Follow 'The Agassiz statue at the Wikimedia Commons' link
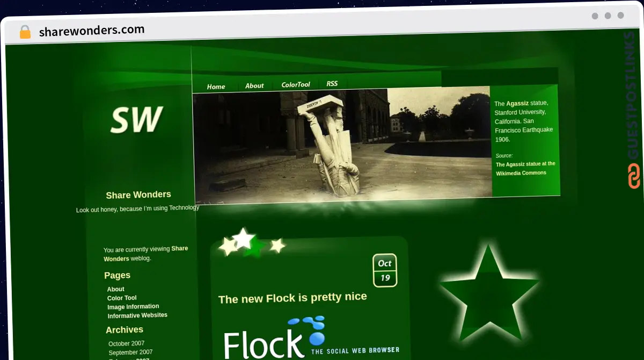Screen dimensions: 644x360 525,168
